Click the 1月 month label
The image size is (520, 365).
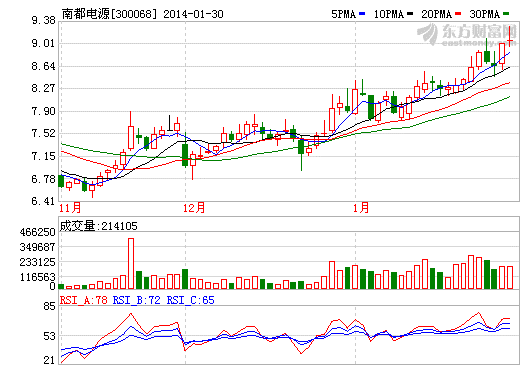pos(361,208)
